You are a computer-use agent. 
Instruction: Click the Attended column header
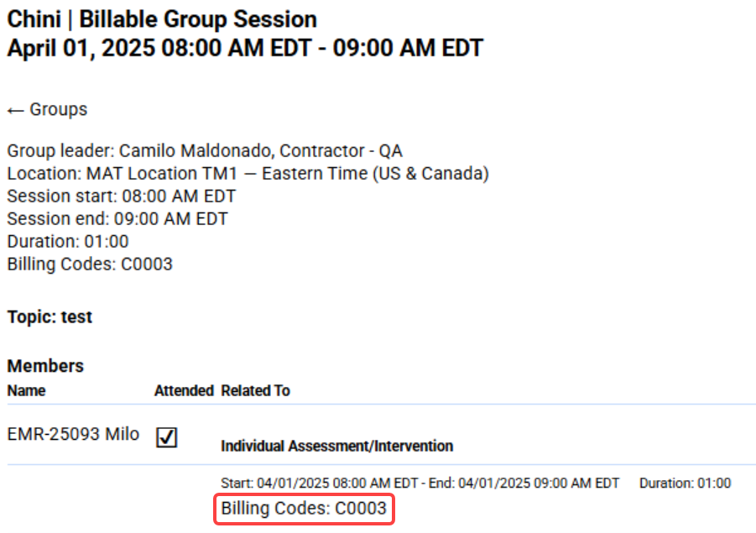[184, 390]
